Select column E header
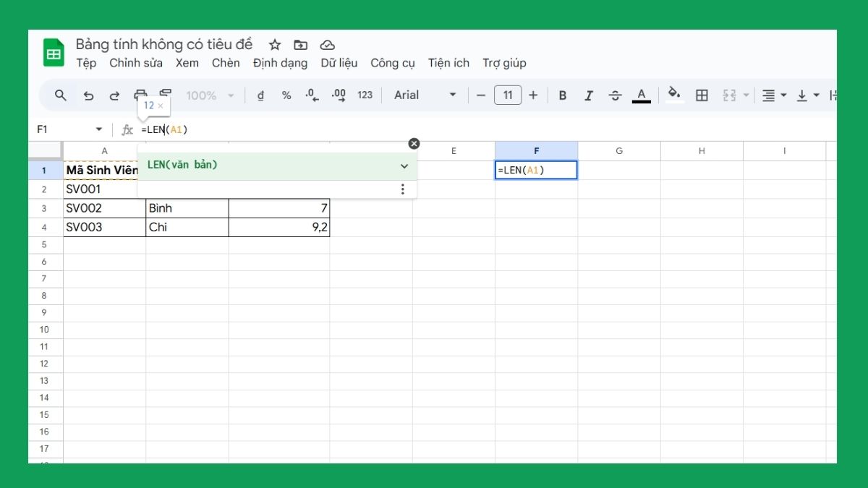Viewport: 868px width, 488px height. coord(454,150)
